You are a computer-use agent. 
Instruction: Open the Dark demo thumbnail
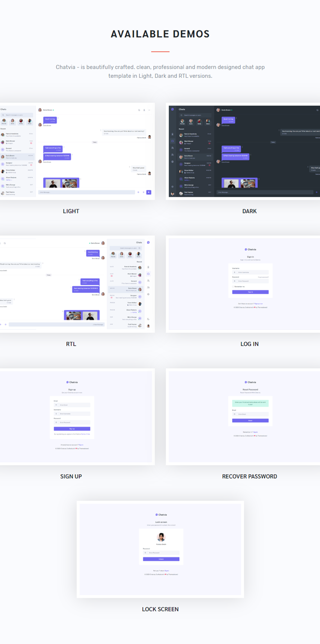point(243,151)
